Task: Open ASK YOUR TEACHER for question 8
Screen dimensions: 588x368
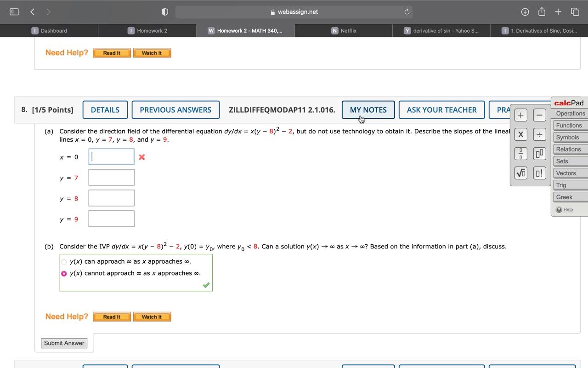Action: 441,109
